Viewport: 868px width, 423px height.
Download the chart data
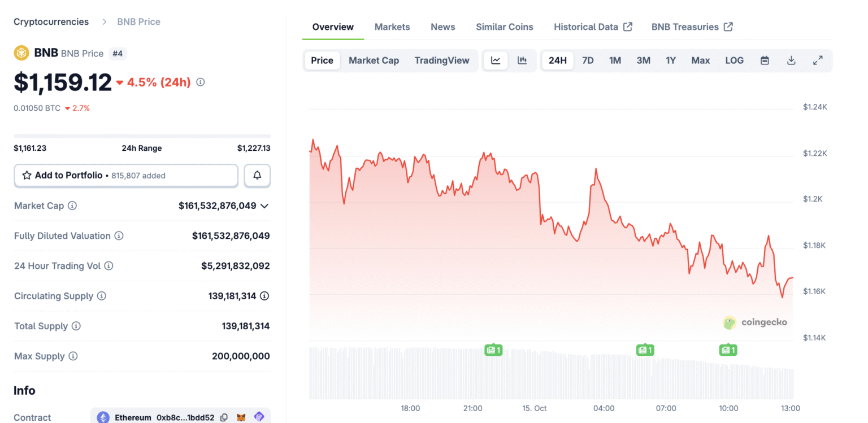click(791, 60)
